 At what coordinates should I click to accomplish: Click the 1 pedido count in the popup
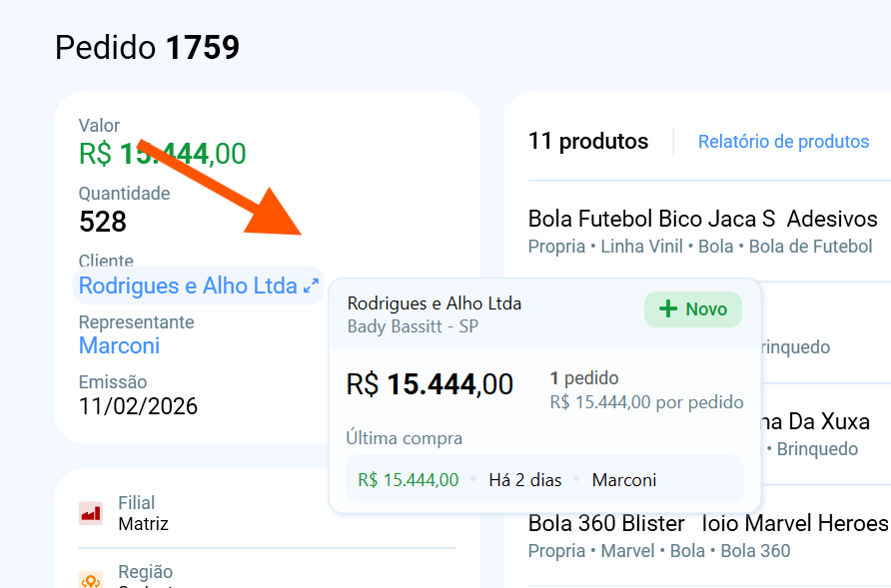584,378
